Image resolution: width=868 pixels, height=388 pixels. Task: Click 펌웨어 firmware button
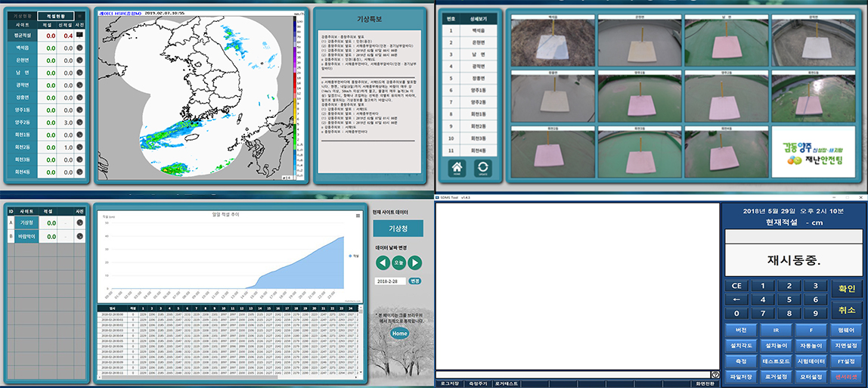click(846, 330)
